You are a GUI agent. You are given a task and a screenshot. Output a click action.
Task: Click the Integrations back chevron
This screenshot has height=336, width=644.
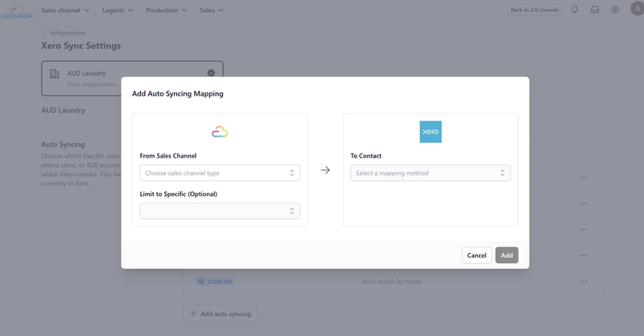click(43, 32)
